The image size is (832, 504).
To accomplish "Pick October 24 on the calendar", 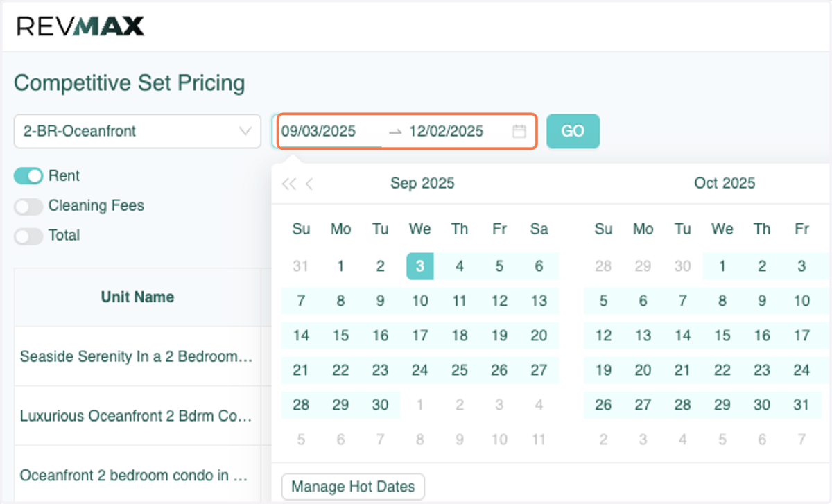I will (x=801, y=370).
